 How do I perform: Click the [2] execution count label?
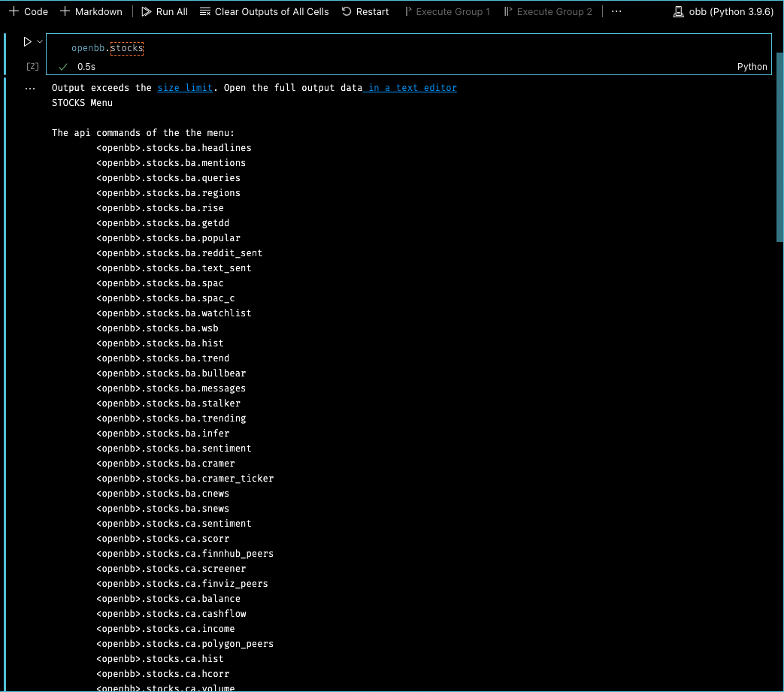(x=32, y=66)
